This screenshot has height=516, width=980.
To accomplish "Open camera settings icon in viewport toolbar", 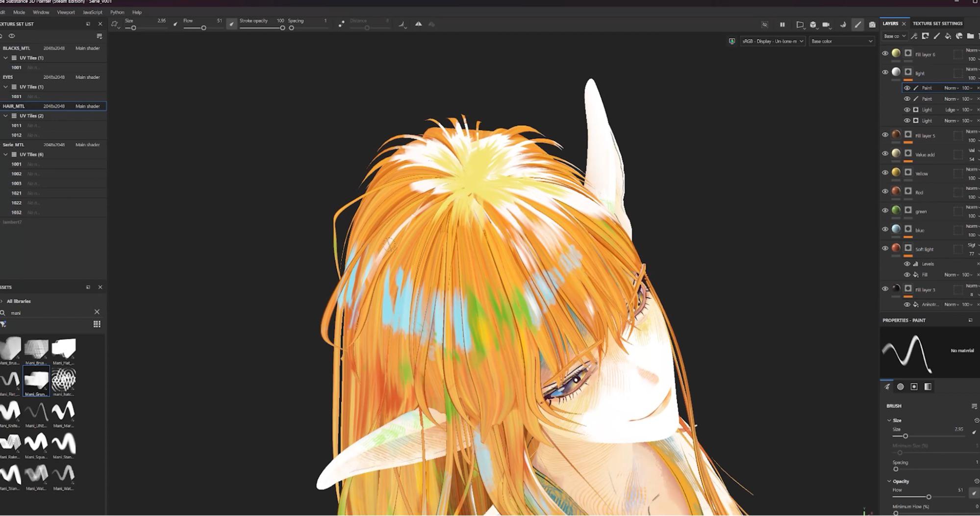I will [827, 25].
